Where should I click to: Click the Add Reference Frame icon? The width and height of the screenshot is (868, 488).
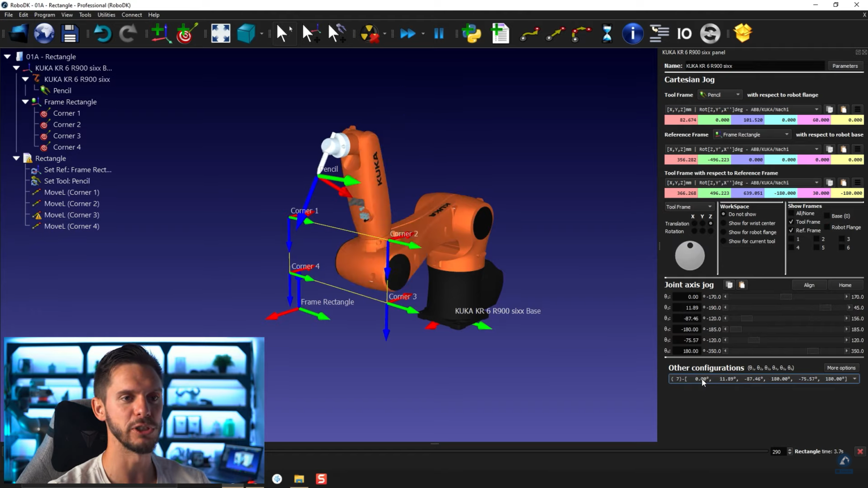(x=160, y=33)
